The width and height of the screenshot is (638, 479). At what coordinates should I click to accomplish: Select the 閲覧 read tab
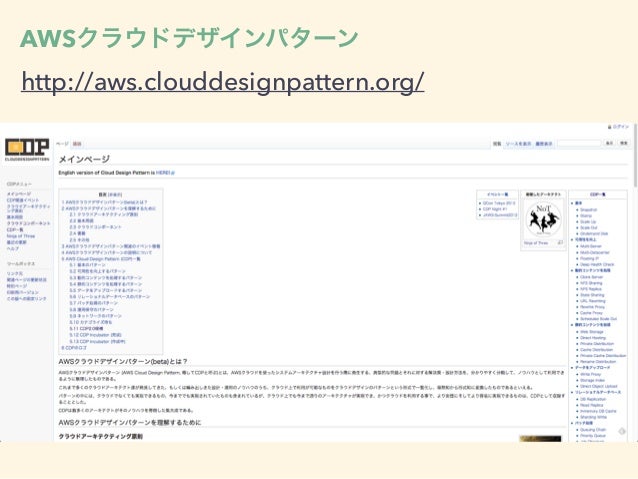tap(497, 144)
